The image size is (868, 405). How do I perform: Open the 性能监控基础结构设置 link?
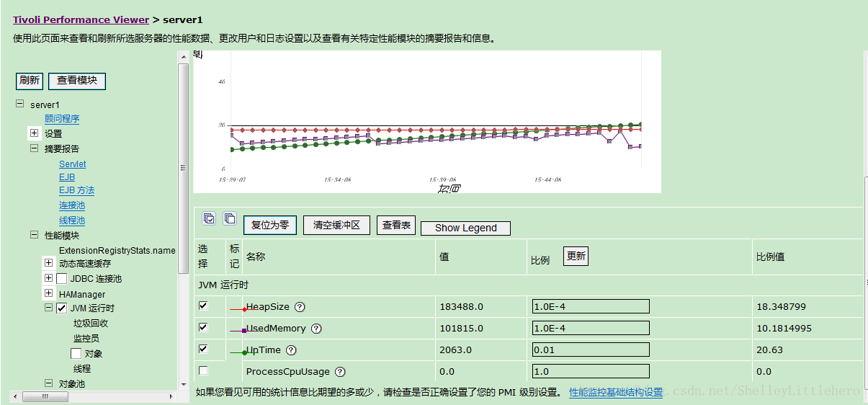[x=616, y=392]
